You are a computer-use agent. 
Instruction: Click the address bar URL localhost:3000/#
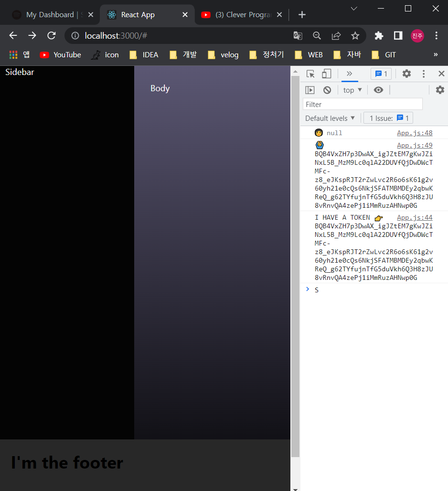(x=116, y=36)
